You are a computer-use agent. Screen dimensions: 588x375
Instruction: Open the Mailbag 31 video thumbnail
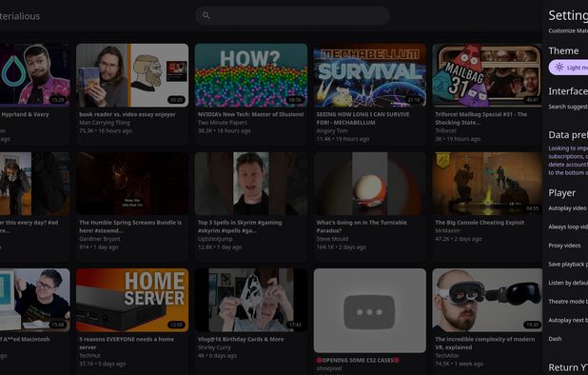(x=487, y=75)
